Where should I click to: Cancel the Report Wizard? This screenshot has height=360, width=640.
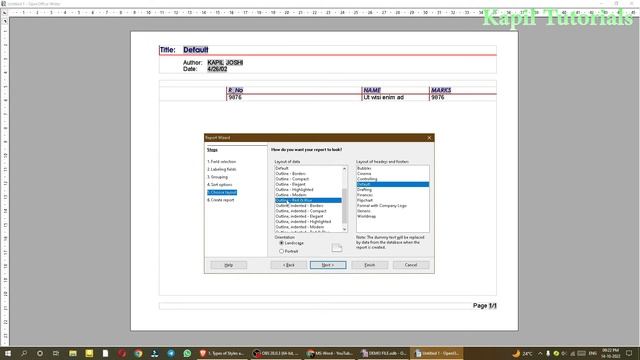[x=411, y=265]
